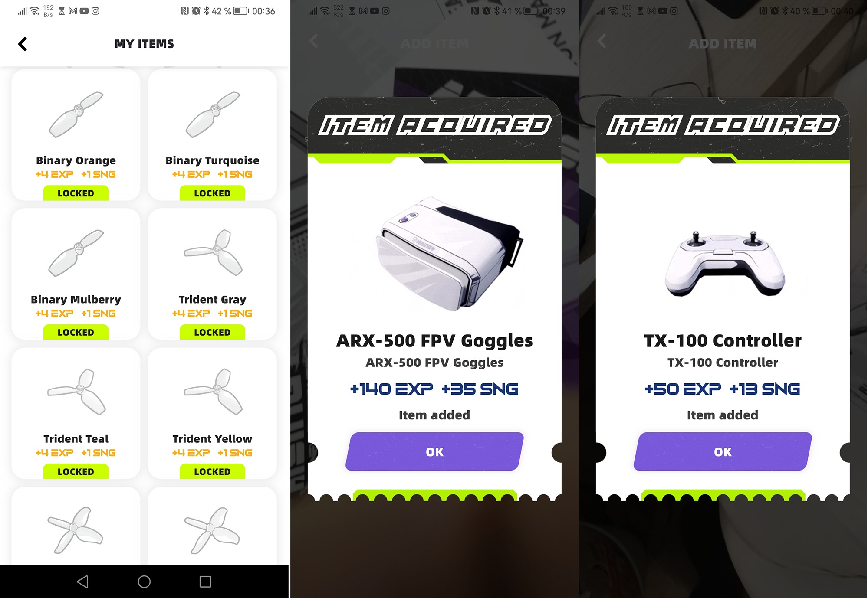Select the Binary Mulberry propeller icon
Image resolution: width=868 pixels, height=598 pixels.
click(x=76, y=253)
